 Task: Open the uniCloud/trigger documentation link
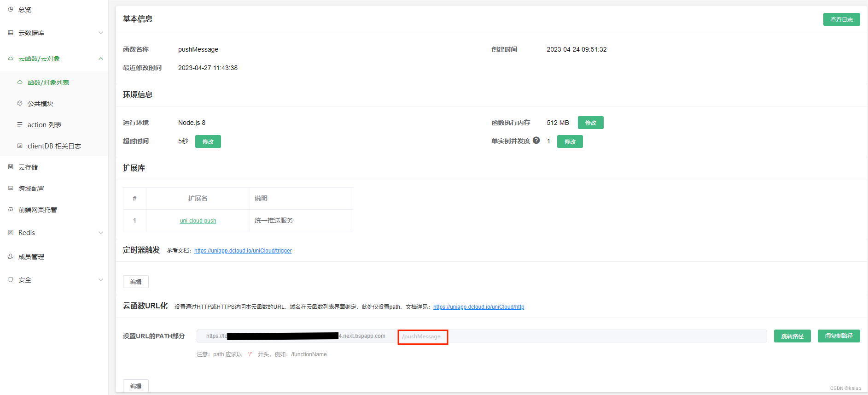[x=243, y=251]
